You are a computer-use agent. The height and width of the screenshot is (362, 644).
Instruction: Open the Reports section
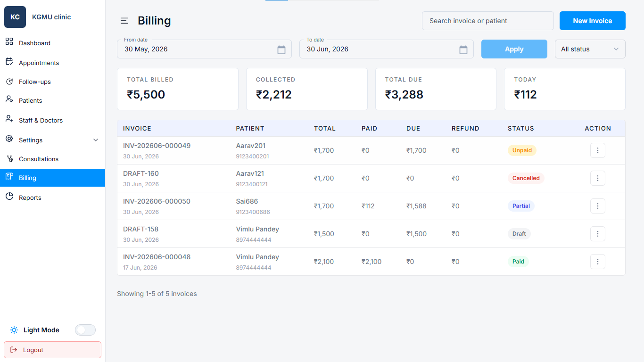click(x=52, y=197)
